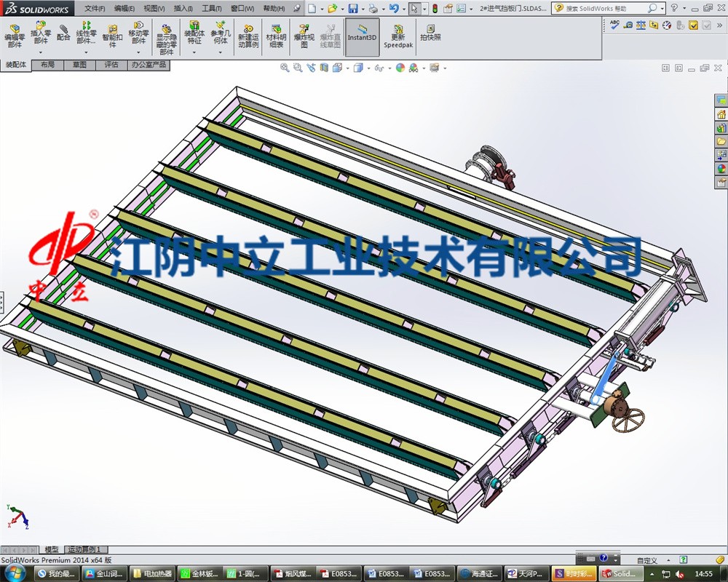Expand Move Component (移动零部件) dropdown arrow
The height and width of the screenshot is (582, 728).
[138, 52]
